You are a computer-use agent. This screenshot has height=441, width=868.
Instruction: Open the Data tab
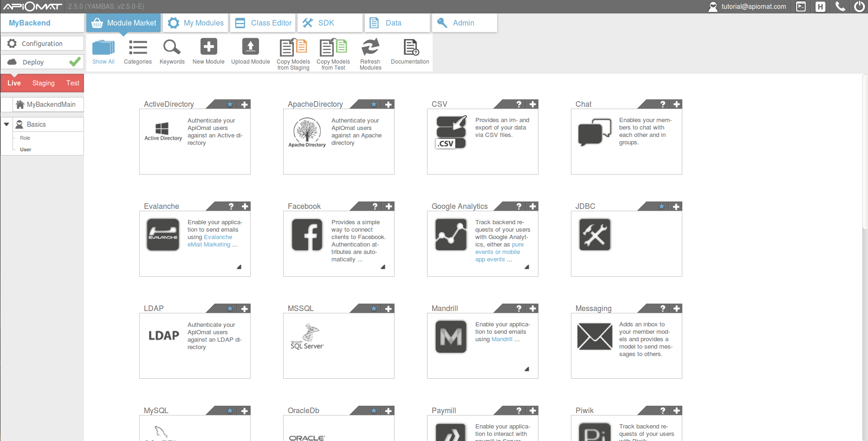pyautogui.click(x=397, y=23)
